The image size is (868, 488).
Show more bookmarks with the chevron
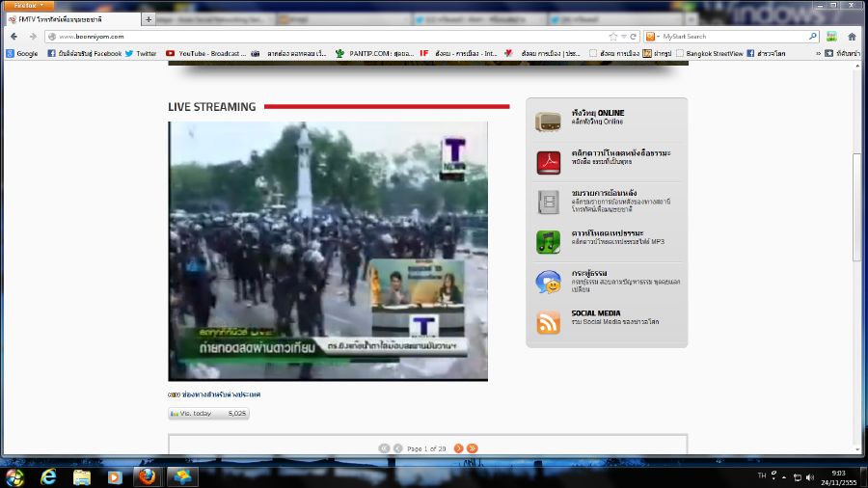pos(818,54)
